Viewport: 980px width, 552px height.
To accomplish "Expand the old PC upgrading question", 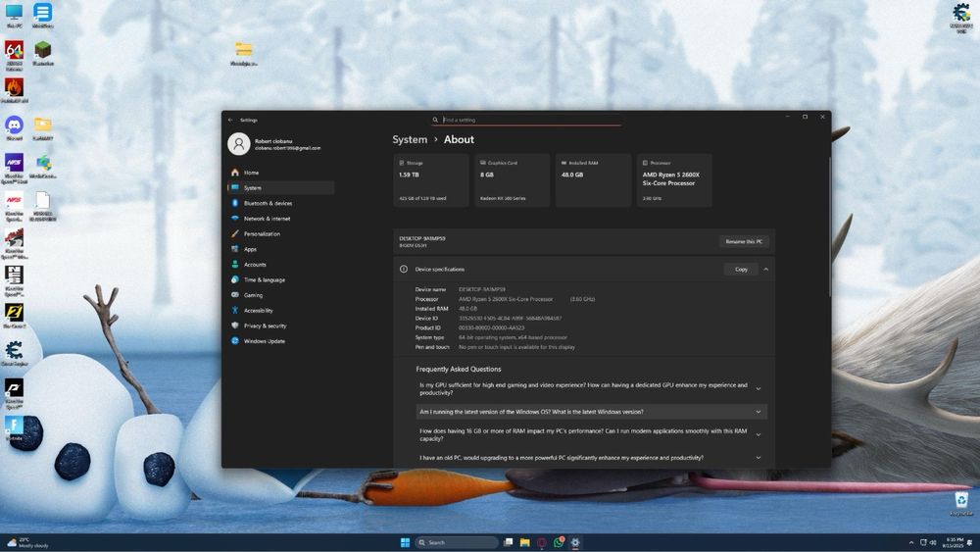I will click(591, 458).
